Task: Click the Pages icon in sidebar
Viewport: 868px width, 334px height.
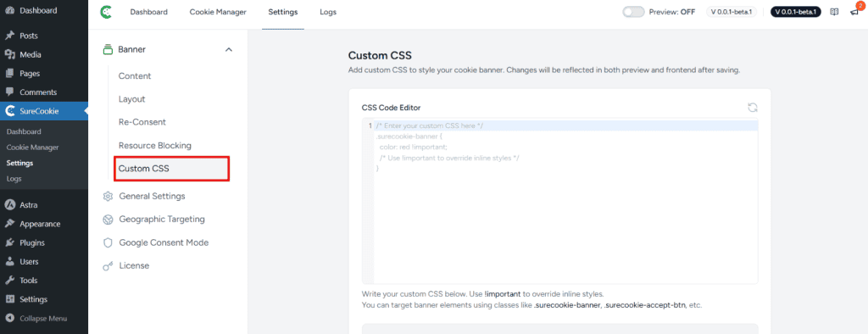Action: (x=9, y=73)
